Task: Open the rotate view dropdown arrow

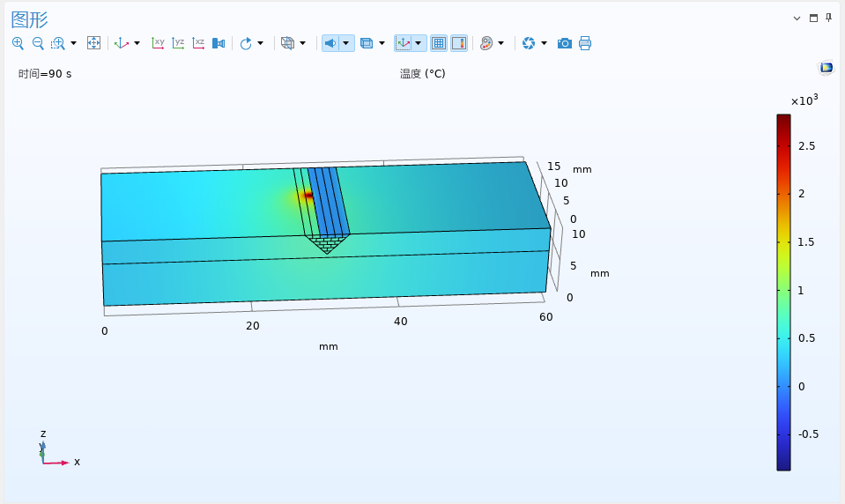Action: (x=260, y=43)
